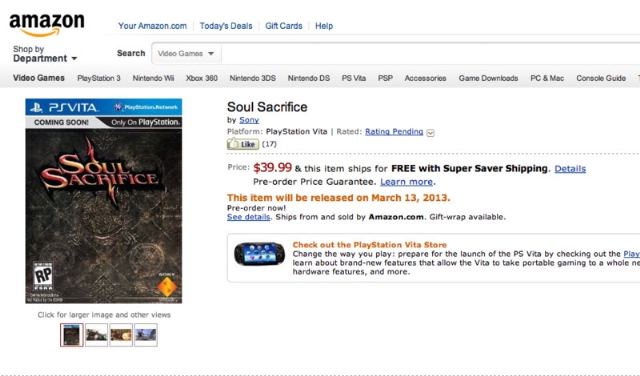Select the third screenshot thumbnail
Screen dimensions: 640x376
click(121, 335)
